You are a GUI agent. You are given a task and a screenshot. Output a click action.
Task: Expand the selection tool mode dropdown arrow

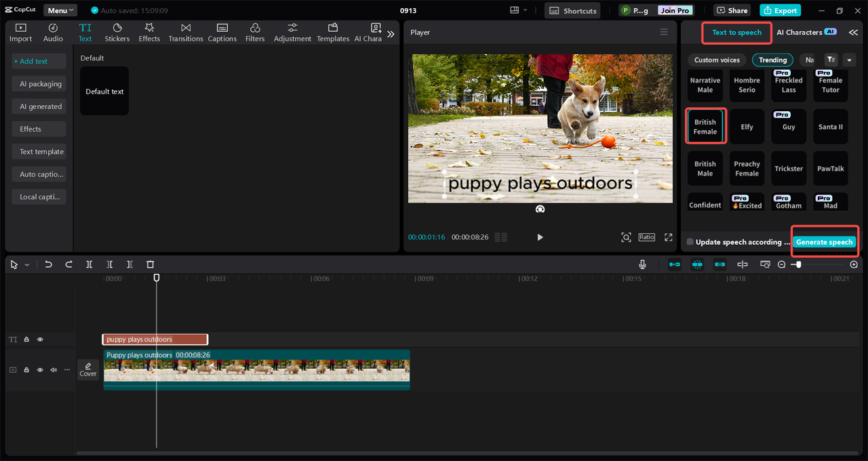tap(27, 265)
